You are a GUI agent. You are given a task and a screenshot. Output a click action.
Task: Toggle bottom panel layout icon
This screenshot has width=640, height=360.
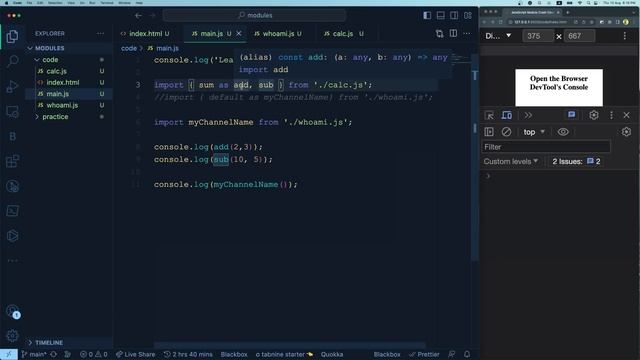click(440, 16)
